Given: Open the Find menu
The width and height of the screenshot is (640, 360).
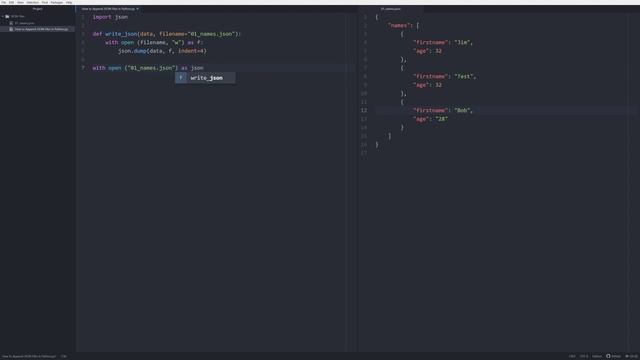Looking at the screenshot, I should tap(45, 2).
